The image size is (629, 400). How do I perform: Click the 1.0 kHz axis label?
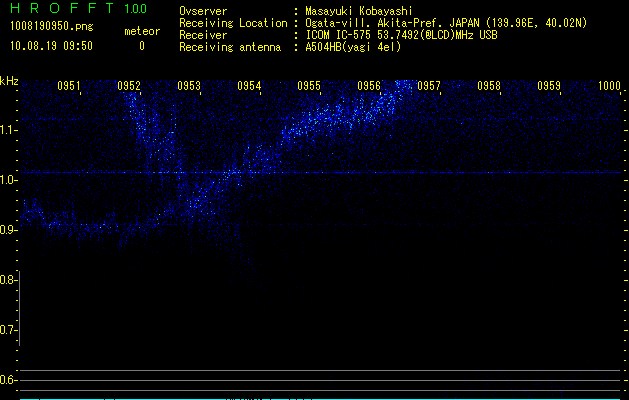tap(6, 180)
